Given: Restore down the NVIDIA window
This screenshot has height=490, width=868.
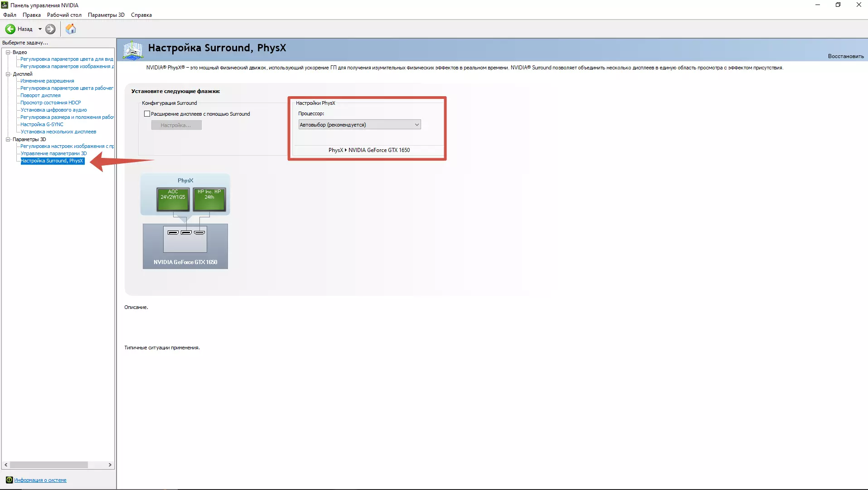Looking at the screenshot, I should pyautogui.click(x=838, y=5).
